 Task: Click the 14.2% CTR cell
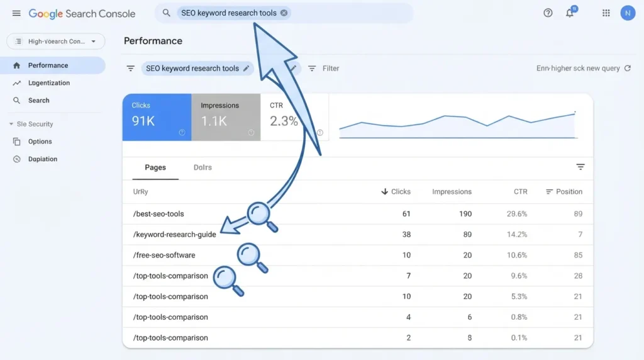tap(517, 235)
